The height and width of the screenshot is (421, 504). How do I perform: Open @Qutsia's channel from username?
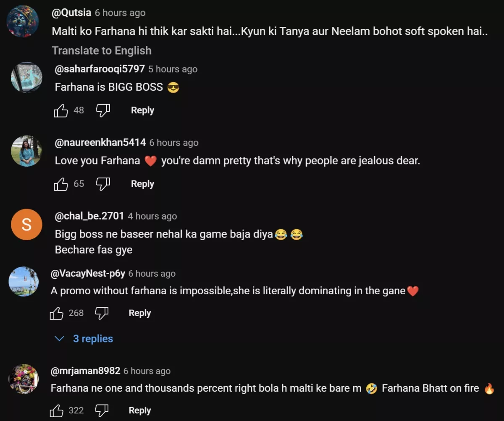[x=71, y=13]
